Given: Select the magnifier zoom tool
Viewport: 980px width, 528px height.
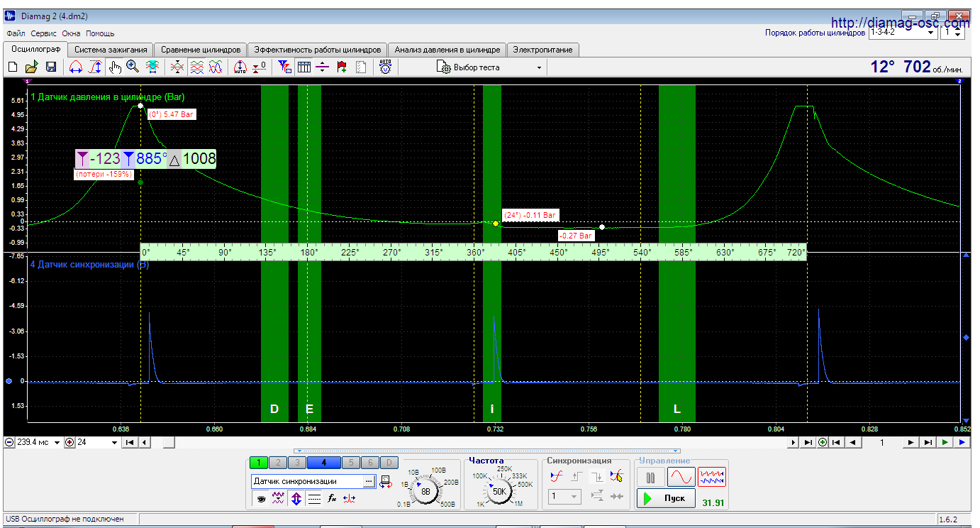Looking at the screenshot, I should pyautogui.click(x=133, y=67).
